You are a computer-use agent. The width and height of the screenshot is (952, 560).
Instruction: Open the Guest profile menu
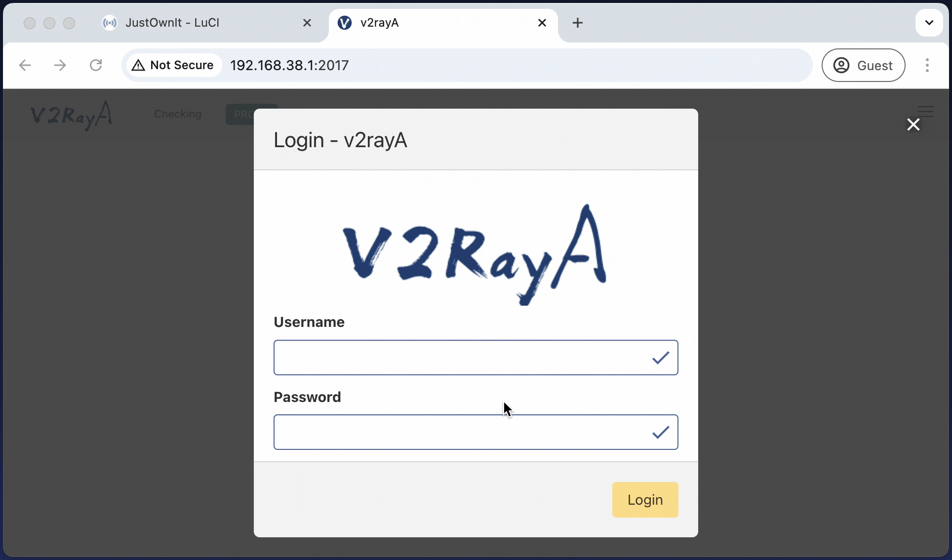click(863, 65)
